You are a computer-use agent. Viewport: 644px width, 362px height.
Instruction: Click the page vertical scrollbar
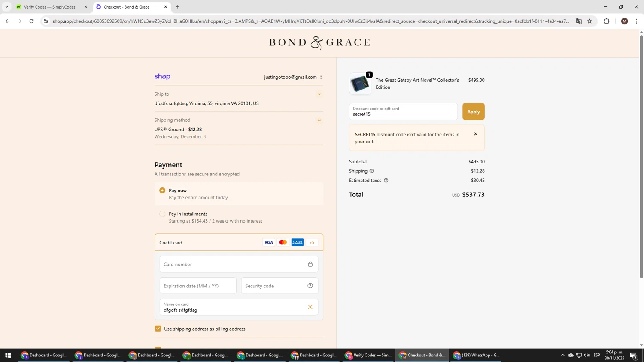(641, 157)
